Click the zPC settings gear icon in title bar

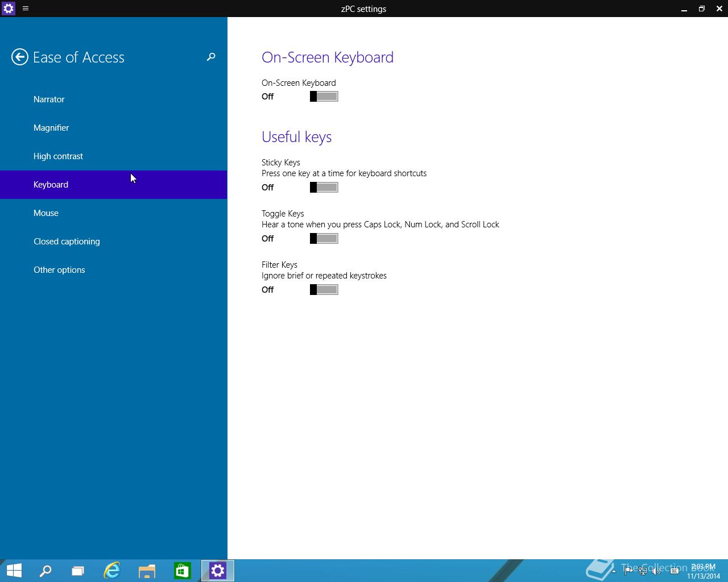[x=9, y=9]
